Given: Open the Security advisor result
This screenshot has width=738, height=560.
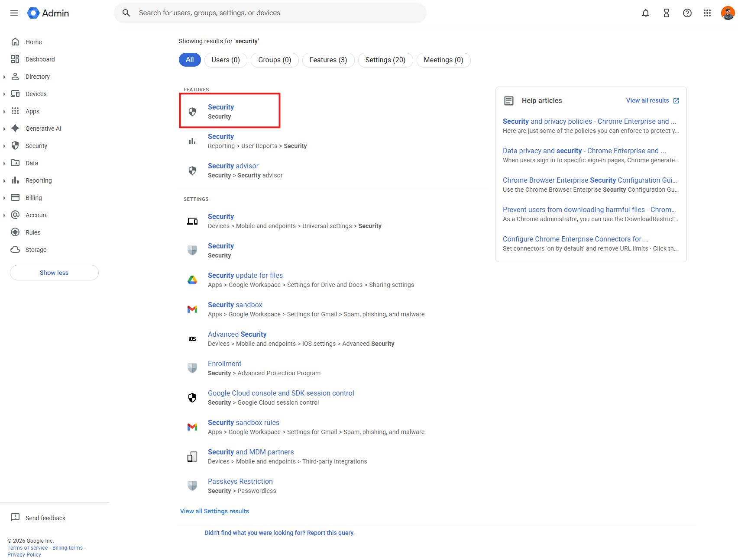Looking at the screenshot, I should [x=233, y=166].
